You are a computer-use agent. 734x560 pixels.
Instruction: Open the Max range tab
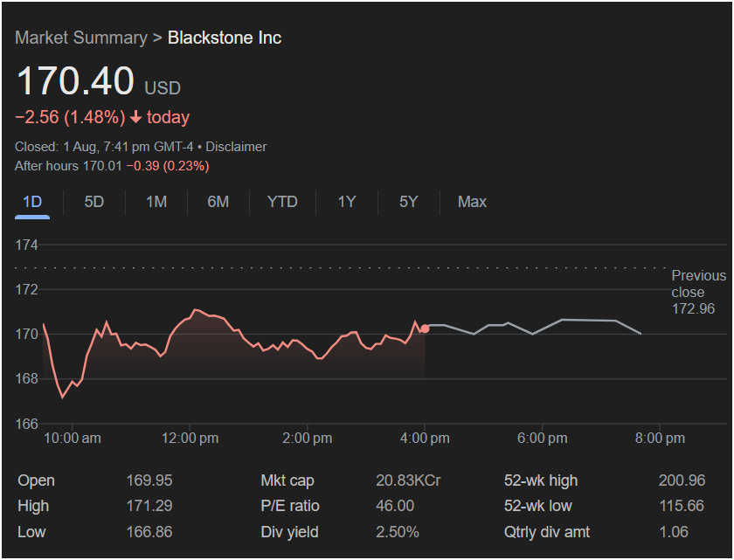(472, 202)
